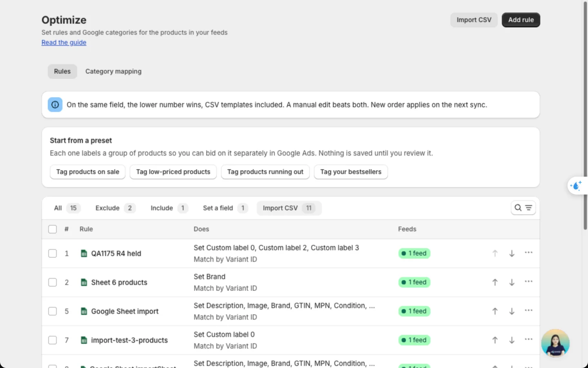Filter rules by Exclude
Viewport: 588px width, 368px height.
115,208
